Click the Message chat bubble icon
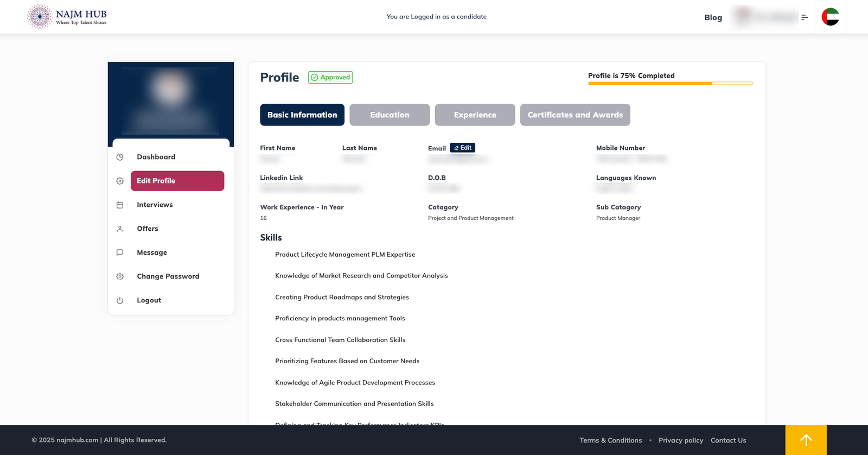Screen dimensions: 868x455 (120, 252)
